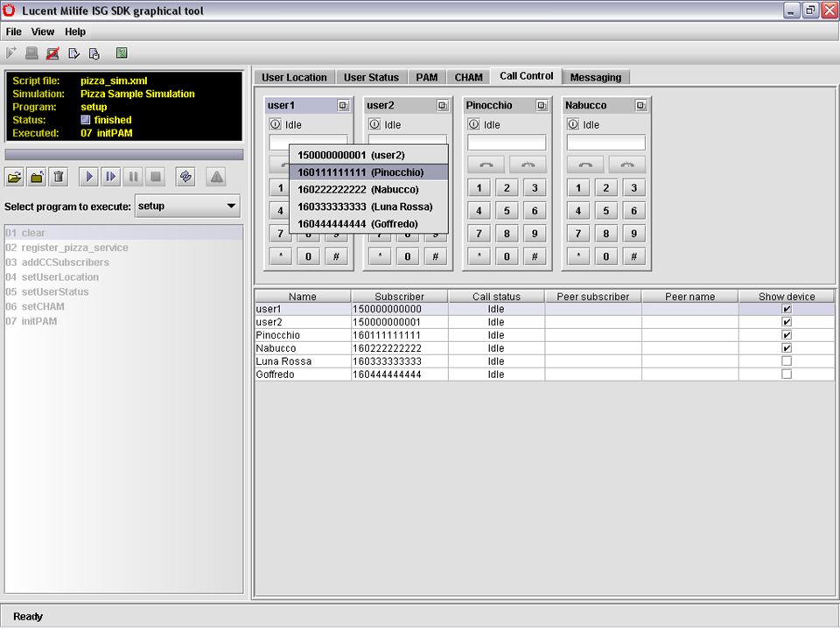Check Show device for Luna Rossa
Screen dimensions: 840x630
pyautogui.click(x=787, y=361)
